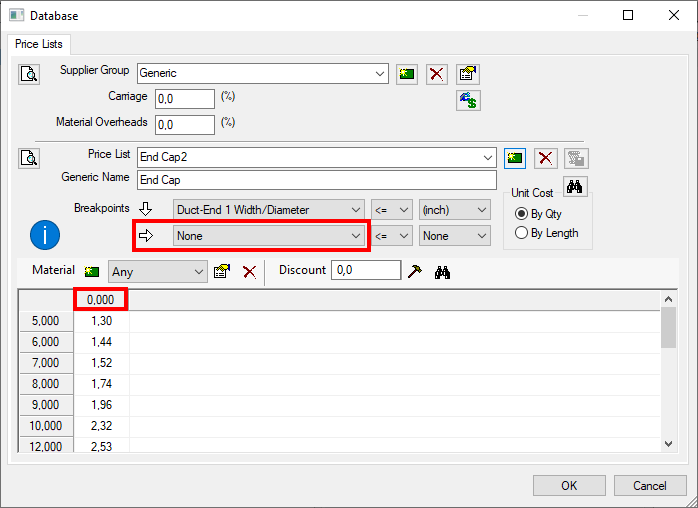The image size is (698, 508).
Task: Delete the Price List with red X
Action: 546,158
